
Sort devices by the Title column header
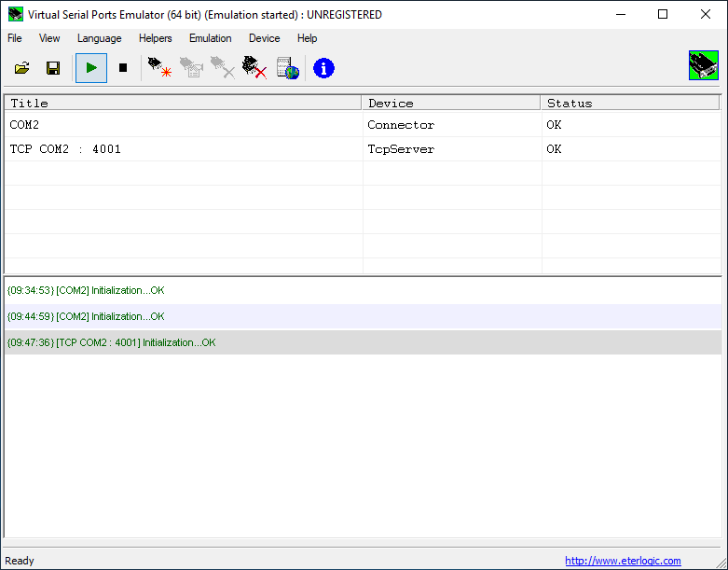183,104
